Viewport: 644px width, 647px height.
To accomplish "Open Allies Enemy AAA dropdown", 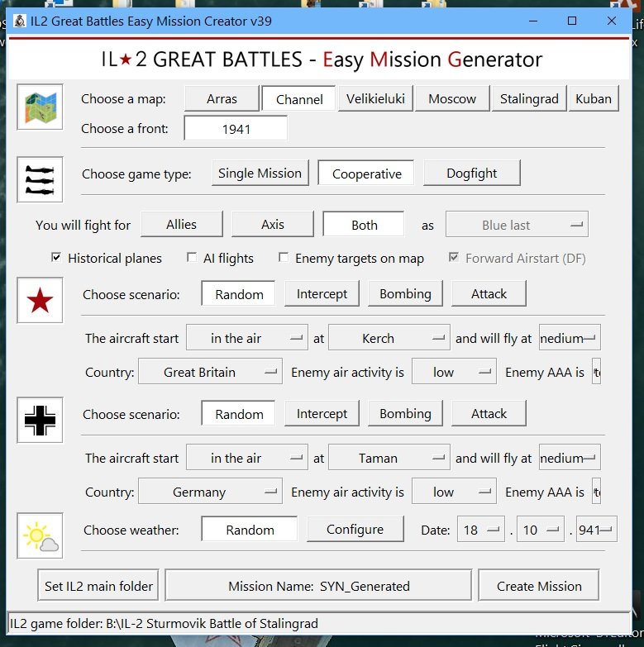I will (x=596, y=371).
